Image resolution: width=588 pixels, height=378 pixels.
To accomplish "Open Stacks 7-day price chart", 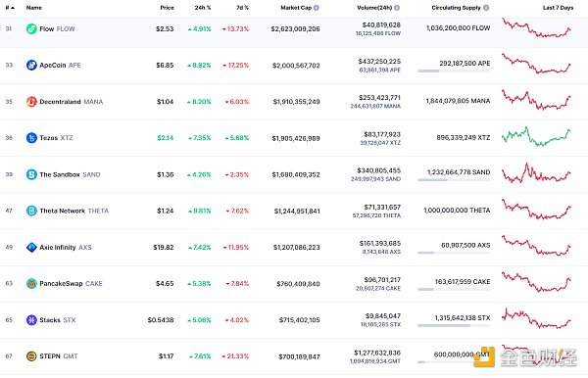I will point(537,318).
